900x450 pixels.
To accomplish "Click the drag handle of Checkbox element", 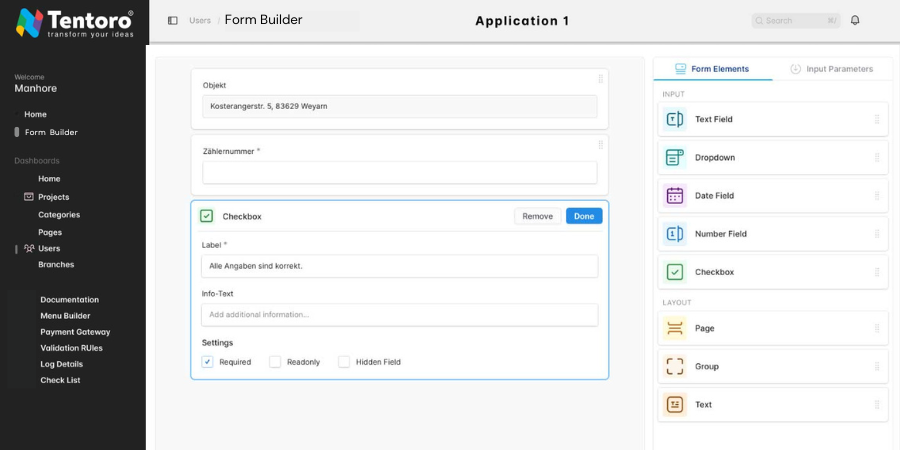I will (x=876, y=272).
